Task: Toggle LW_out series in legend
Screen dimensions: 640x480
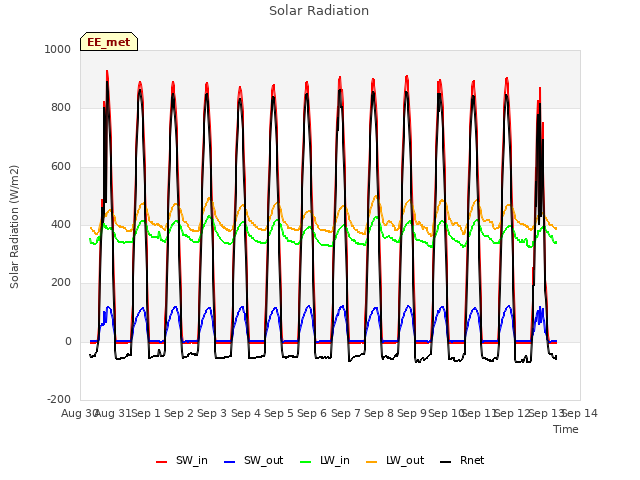Action: (x=395, y=461)
